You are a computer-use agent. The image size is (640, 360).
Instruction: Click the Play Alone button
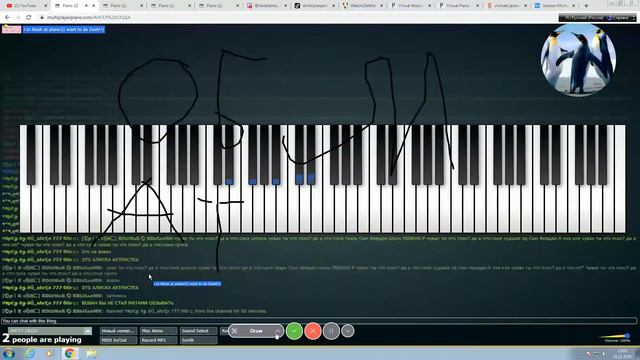158,331
